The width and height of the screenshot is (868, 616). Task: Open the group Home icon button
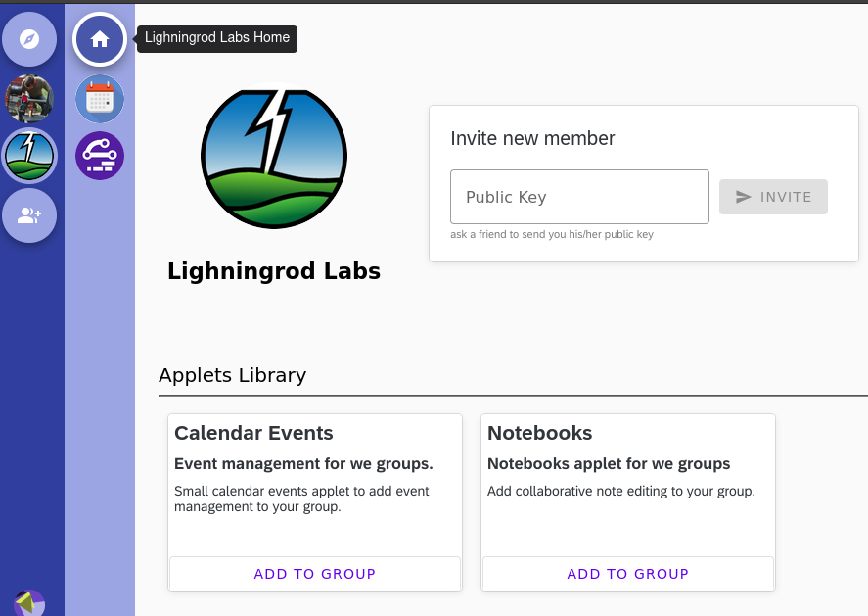100,39
